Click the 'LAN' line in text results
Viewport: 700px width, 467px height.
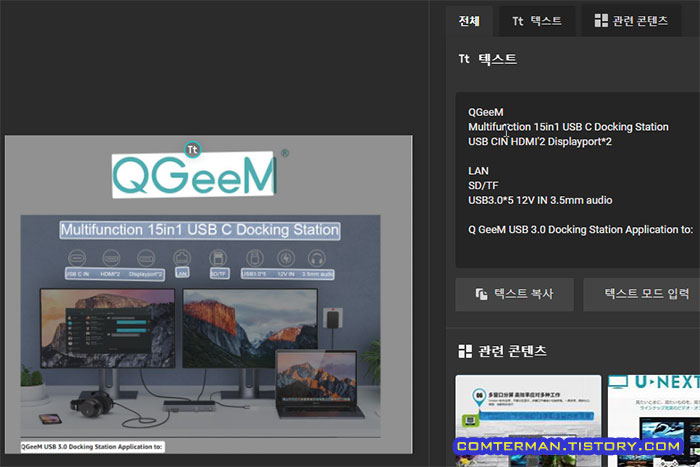click(x=478, y=171)
